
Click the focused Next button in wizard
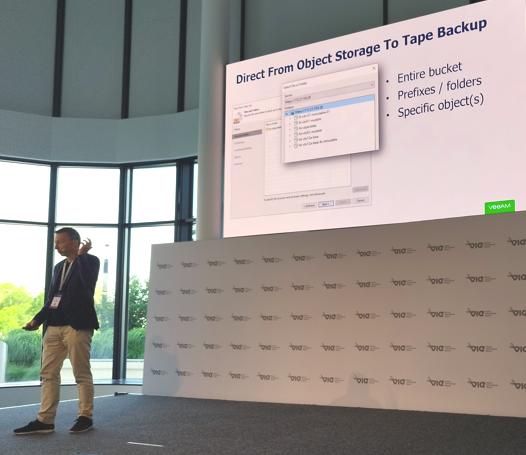(x=325, y=203)
